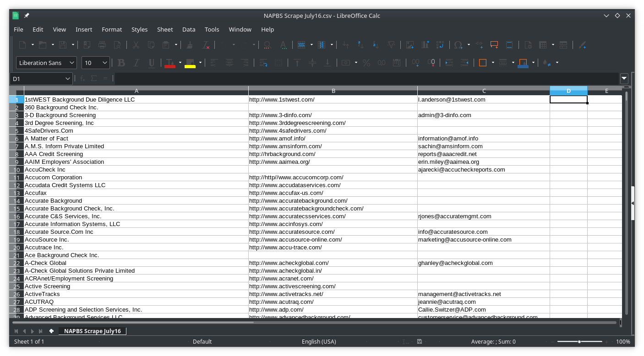Toggle bold formatting
Image resolution: width=644 pixels, height=356 pixels.
[121, 63]
